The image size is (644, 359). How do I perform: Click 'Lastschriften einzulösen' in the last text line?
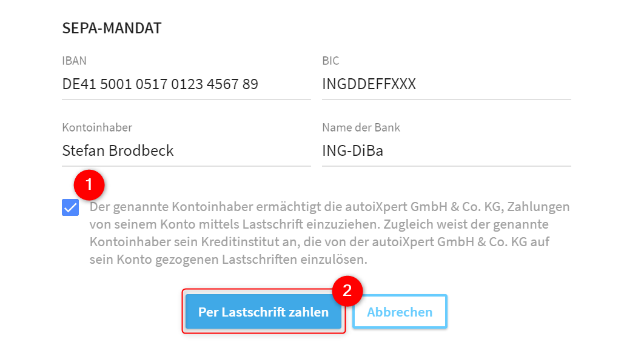[x=295, y=260]
